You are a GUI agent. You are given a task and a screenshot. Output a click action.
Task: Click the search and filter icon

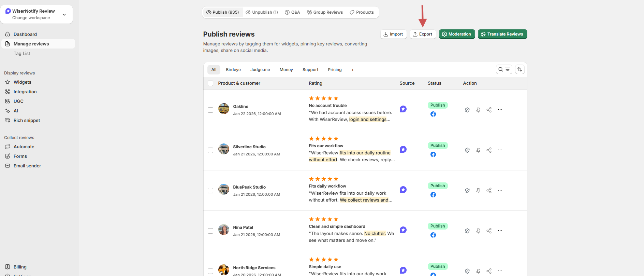pos(504,69)
